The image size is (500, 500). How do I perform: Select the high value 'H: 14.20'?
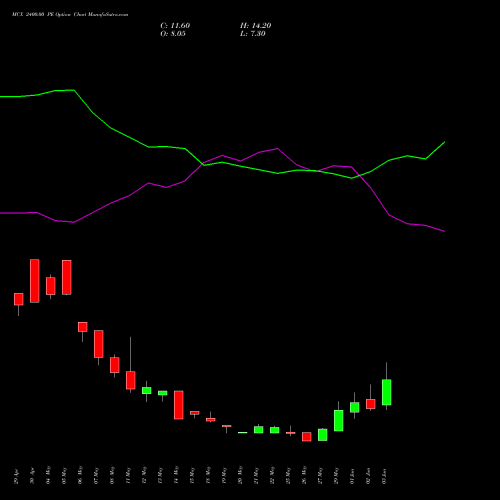[255, 26]
